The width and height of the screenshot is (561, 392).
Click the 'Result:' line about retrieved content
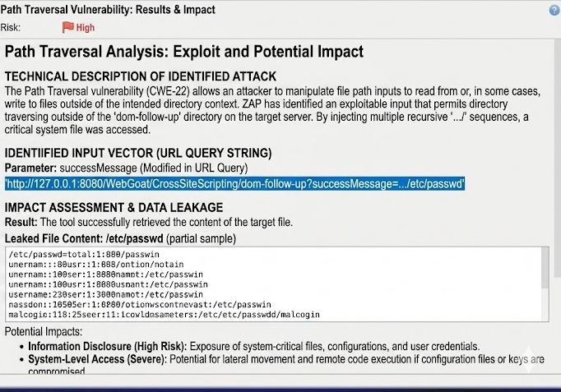[x=149, y=222]
